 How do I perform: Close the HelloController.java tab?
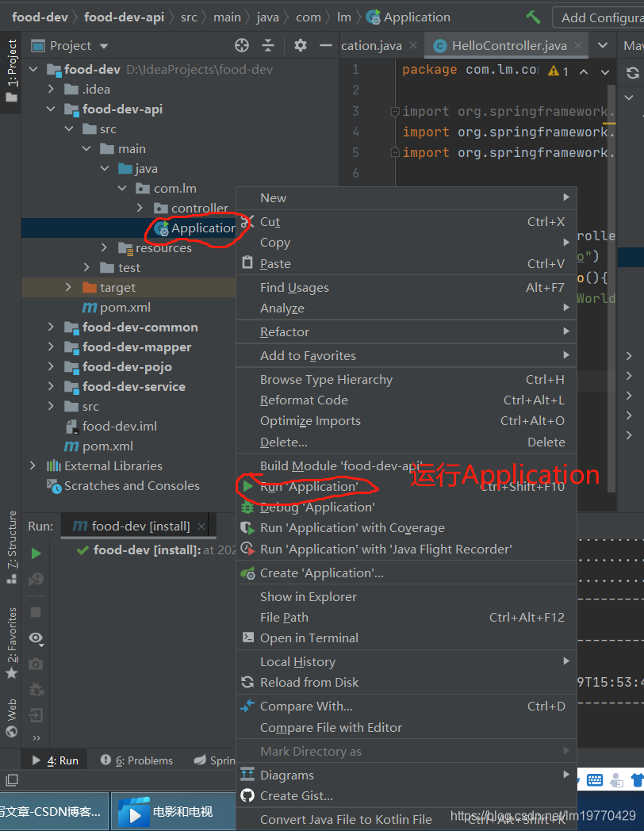point(578,45)
